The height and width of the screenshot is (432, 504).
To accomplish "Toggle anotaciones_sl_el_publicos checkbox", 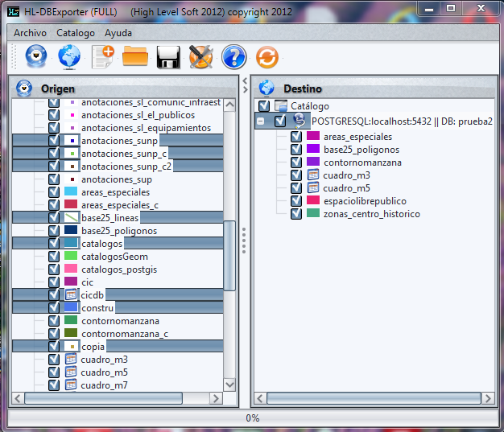I will click(54, 115).
